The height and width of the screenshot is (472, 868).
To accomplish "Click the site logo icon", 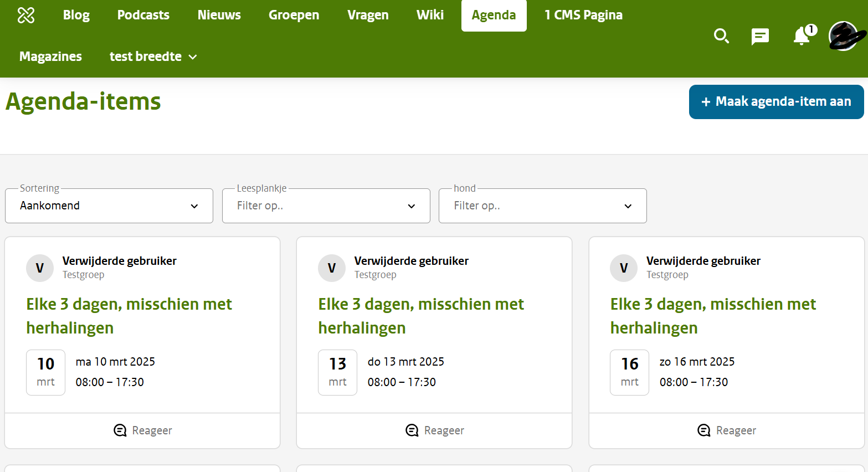I will [x=26, y=15].
